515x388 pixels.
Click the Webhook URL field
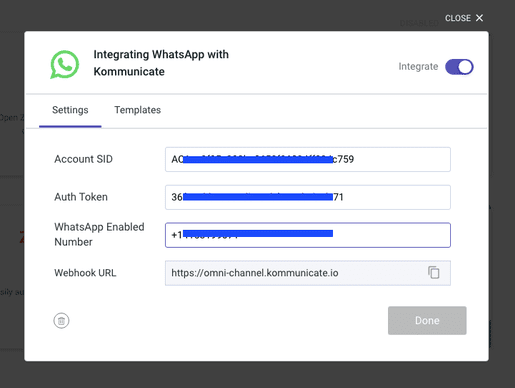pyautogui.click(x=308, y=273)
